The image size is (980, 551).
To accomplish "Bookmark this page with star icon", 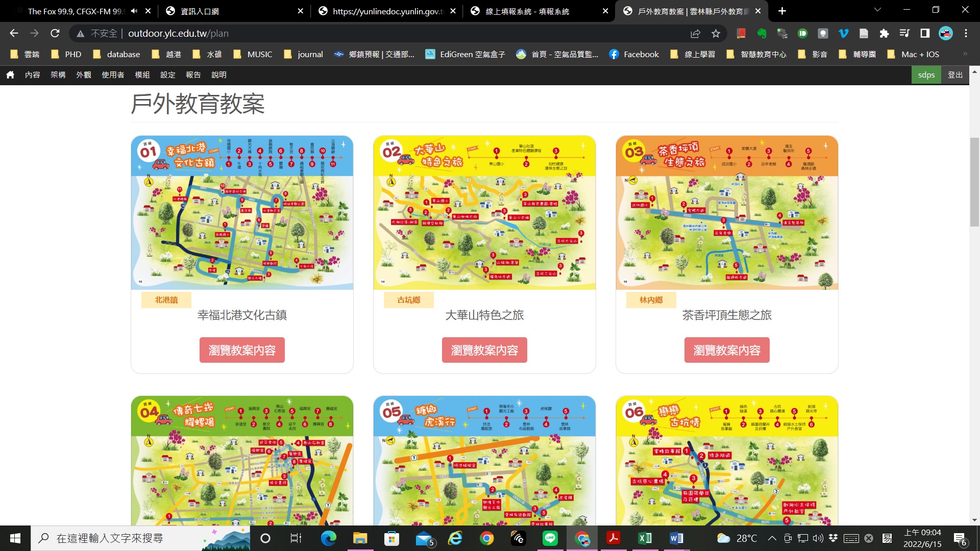I will pyautogui.click(x=716, y=34).
